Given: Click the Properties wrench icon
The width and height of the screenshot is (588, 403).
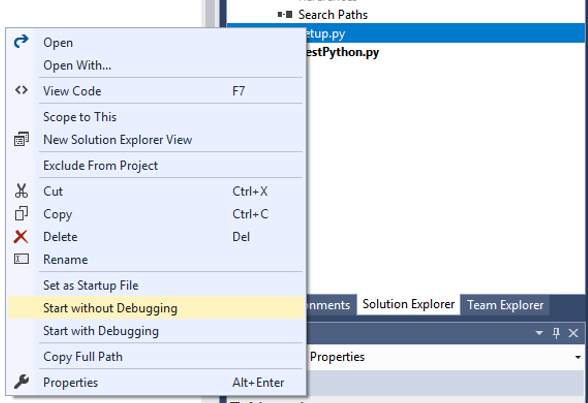Looking at the screenshot, I should click(x=21, y=382).
